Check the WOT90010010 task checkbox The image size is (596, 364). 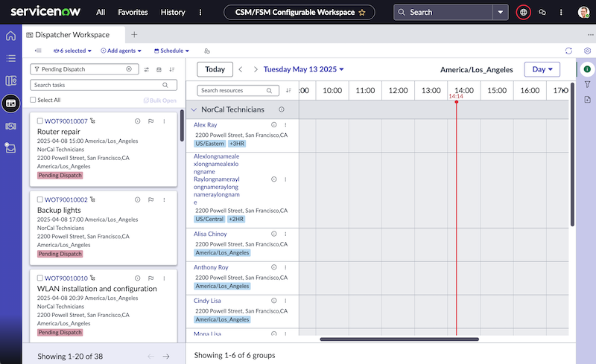tap(40, 278)
